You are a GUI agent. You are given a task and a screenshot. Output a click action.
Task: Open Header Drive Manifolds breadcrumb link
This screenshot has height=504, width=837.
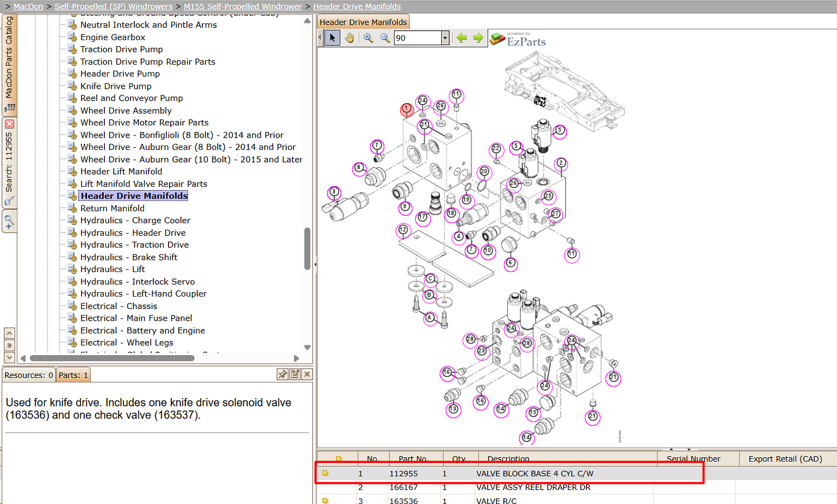(x=357, y=7)
